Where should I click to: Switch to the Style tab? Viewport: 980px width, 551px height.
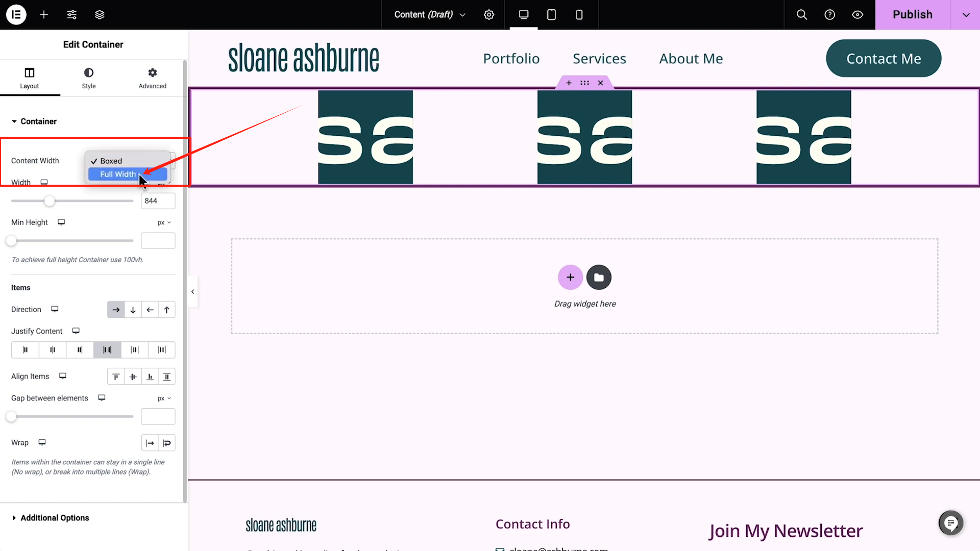(x=89, y=78)
